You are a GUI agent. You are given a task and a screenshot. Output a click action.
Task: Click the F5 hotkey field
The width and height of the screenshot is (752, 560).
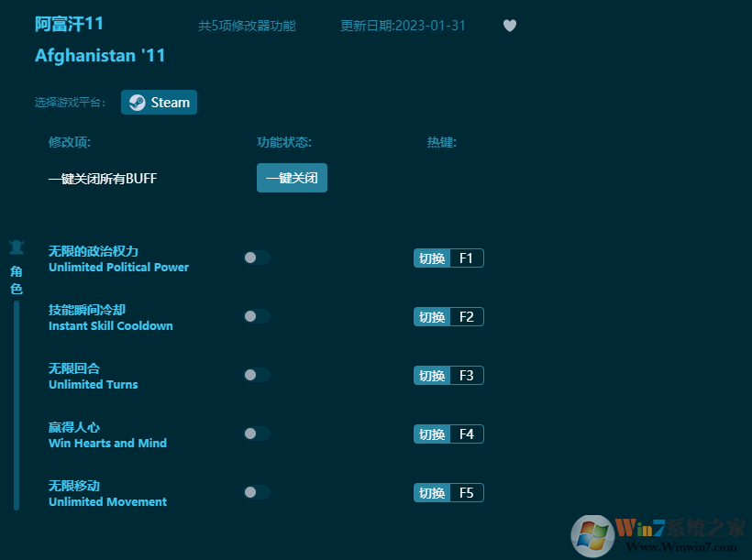click(x=467, y=493)
